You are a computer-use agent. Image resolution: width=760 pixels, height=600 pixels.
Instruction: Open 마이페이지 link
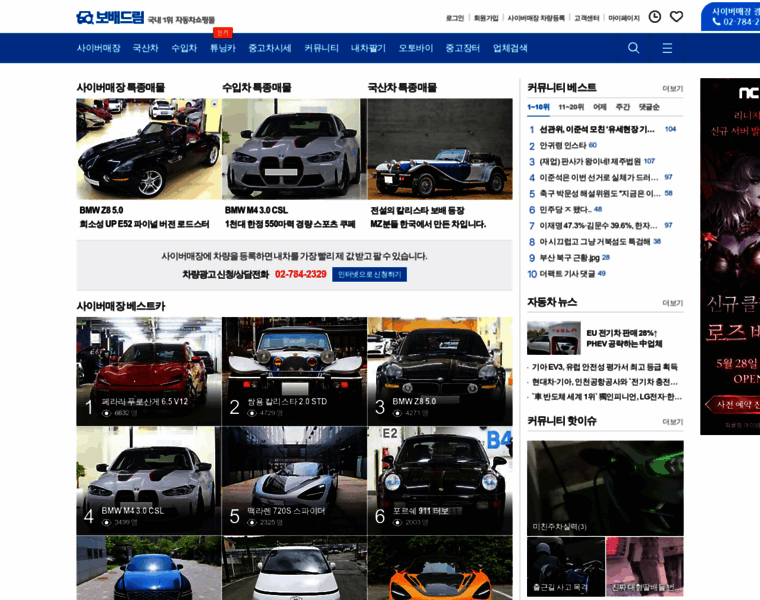coord(624,18)
